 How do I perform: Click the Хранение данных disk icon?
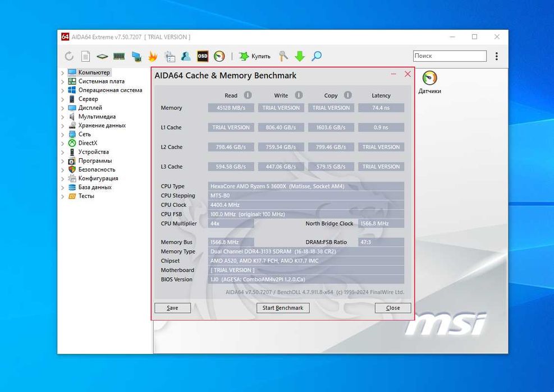pyautogui.click(x=72, y=126)
